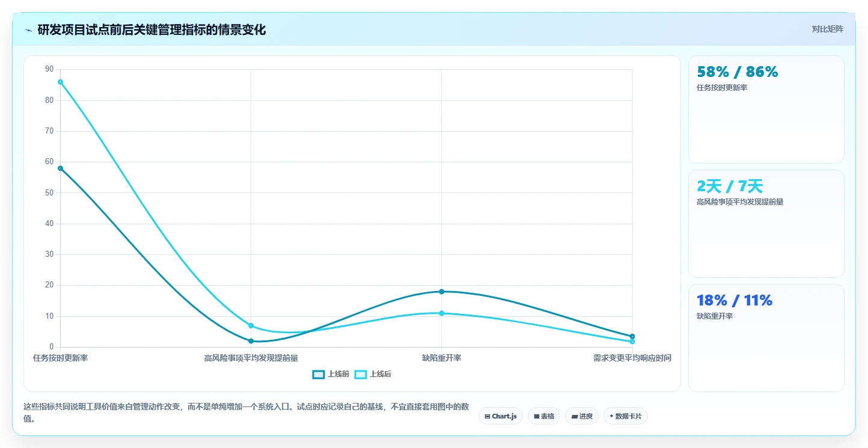Click the 上线后 point at 缺陷重开率 (11)
Viewport: 868px width, 448px height.
click(x=441, y=313)
